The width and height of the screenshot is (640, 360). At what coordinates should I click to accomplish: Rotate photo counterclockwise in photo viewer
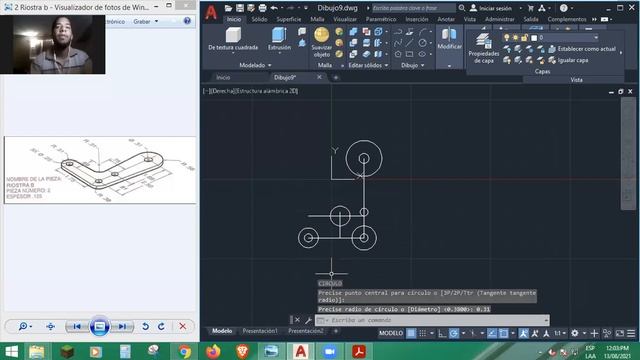pos(145,326)
